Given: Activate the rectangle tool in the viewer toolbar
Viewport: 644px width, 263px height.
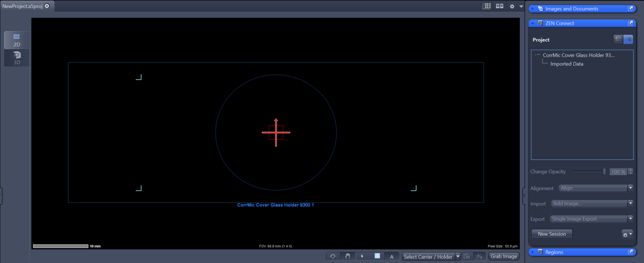Looking at the screenshot, I should pos(377,256).
